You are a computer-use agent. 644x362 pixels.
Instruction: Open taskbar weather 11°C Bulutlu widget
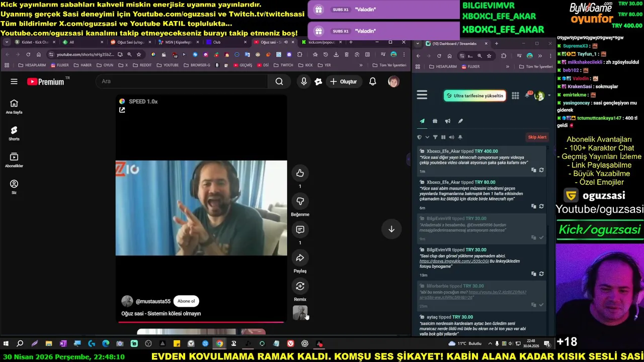pos(465,344)
